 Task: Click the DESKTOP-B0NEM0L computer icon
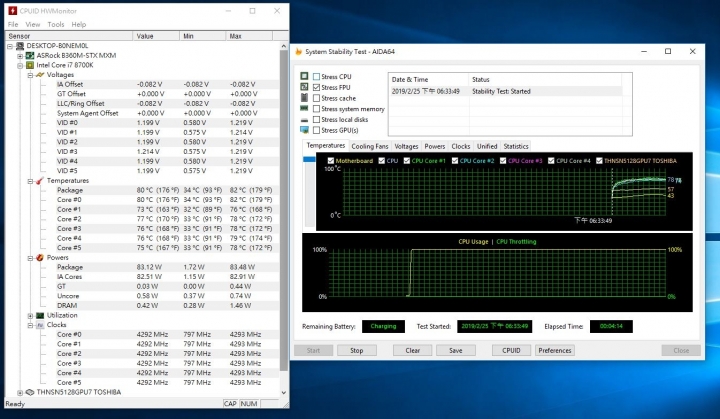pyautogui.click(x=20, y=45)
